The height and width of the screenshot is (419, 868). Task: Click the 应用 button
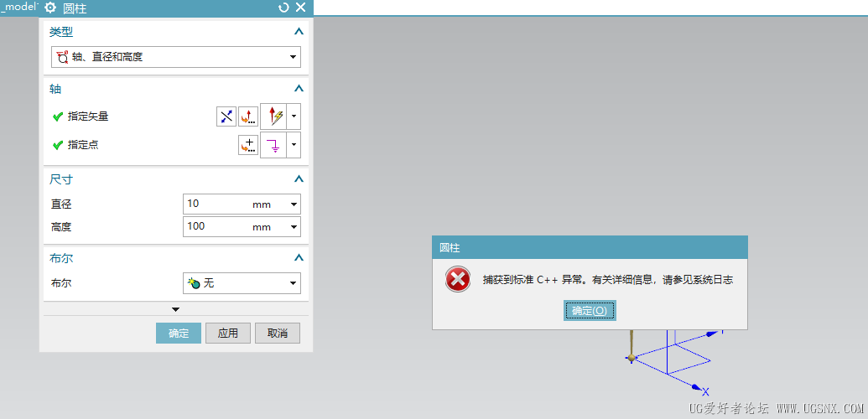(x=228, y=334)
